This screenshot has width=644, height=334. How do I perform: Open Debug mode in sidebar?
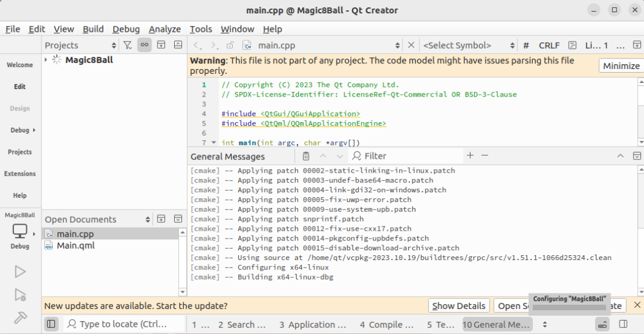(x=20, y=130)
